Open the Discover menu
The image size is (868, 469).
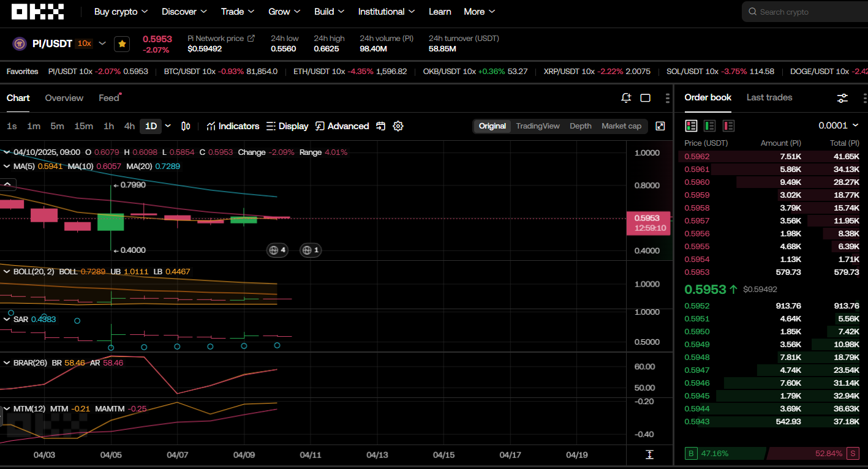[184, 12]
